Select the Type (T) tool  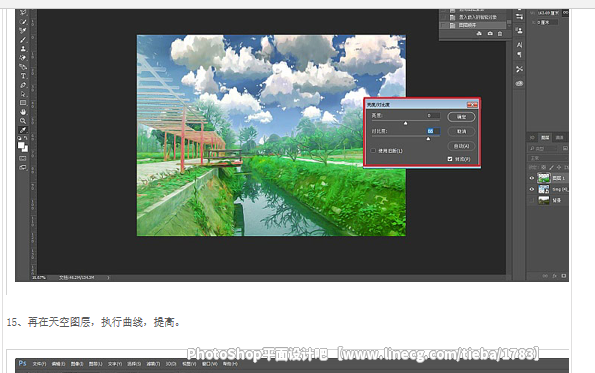(23, 76)
